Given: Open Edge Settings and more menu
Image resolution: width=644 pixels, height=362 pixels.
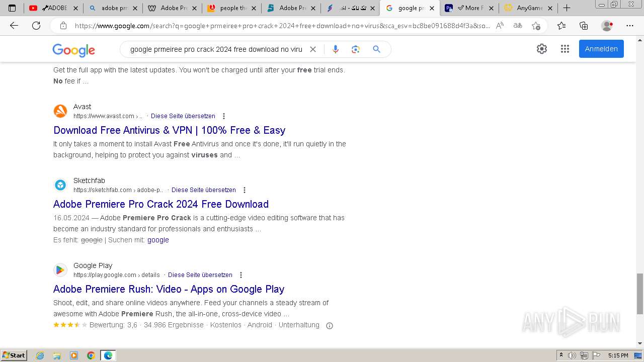Looking at the screenshot, I should [x=629, y=26].
